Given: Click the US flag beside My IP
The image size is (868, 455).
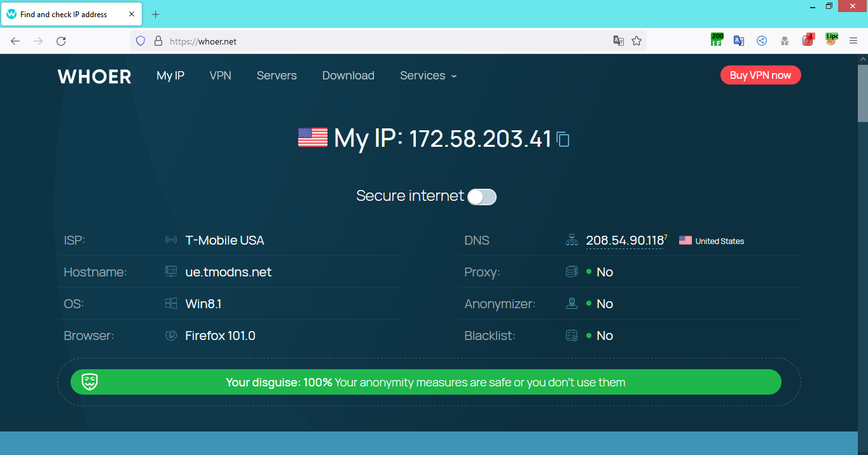Looking at the screenshot, I should click(312, 138).
